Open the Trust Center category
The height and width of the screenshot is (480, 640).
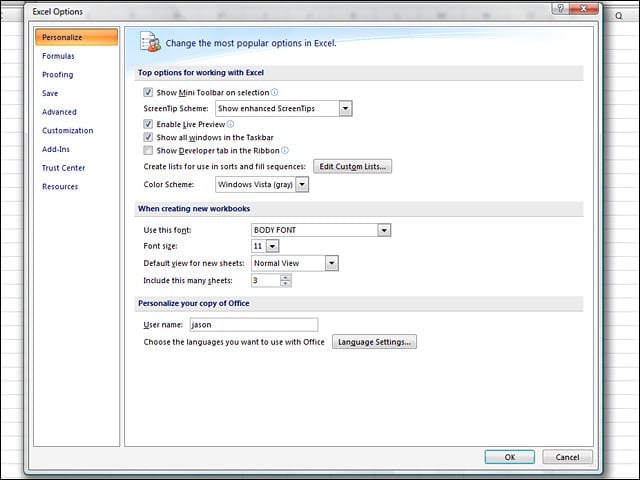[x=64, y=168]
